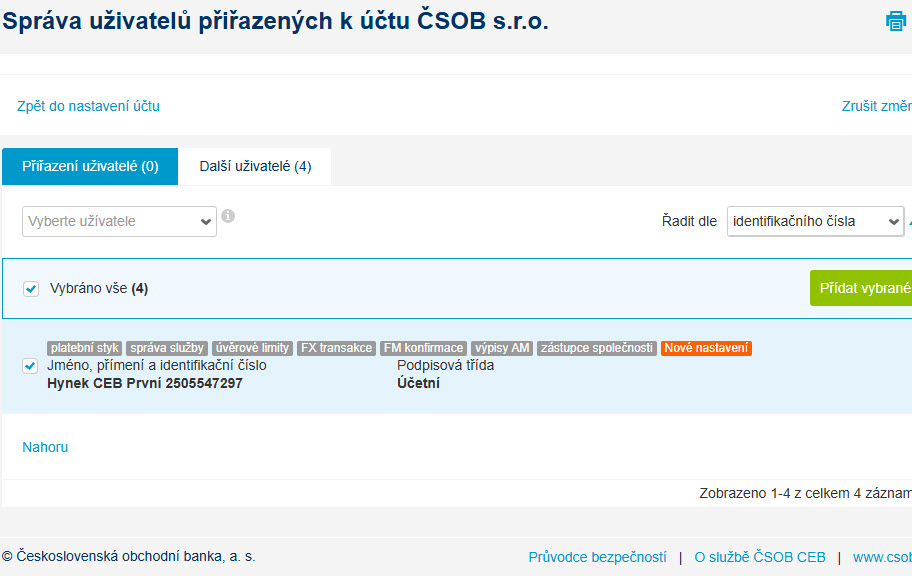The width and height of the screenshot is (912, 576).
Task: Click the page heading 'Správa uživatelů přiřazených'
Action: click(275, 21)
